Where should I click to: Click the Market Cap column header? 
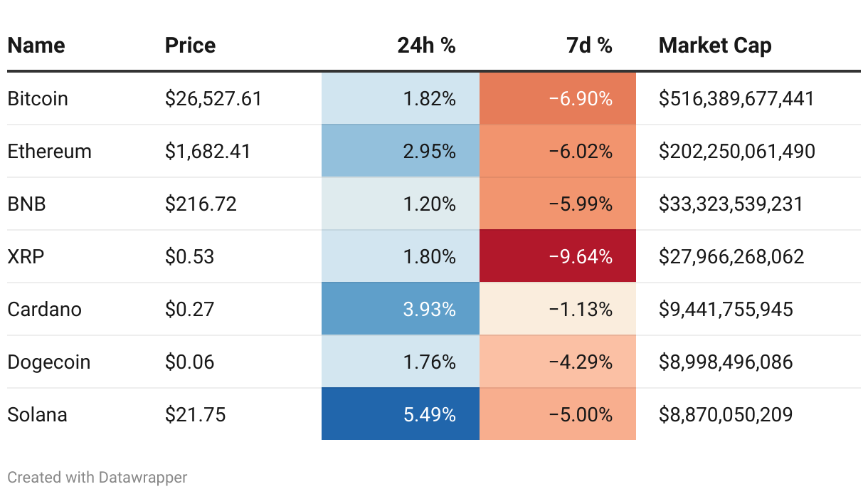[715, 46]
